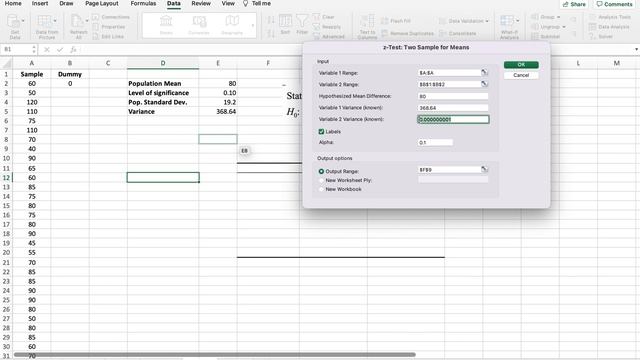Screen dimensions: 640x360
Task: Open the Data Validation dropdown
Action: (487, 21)
